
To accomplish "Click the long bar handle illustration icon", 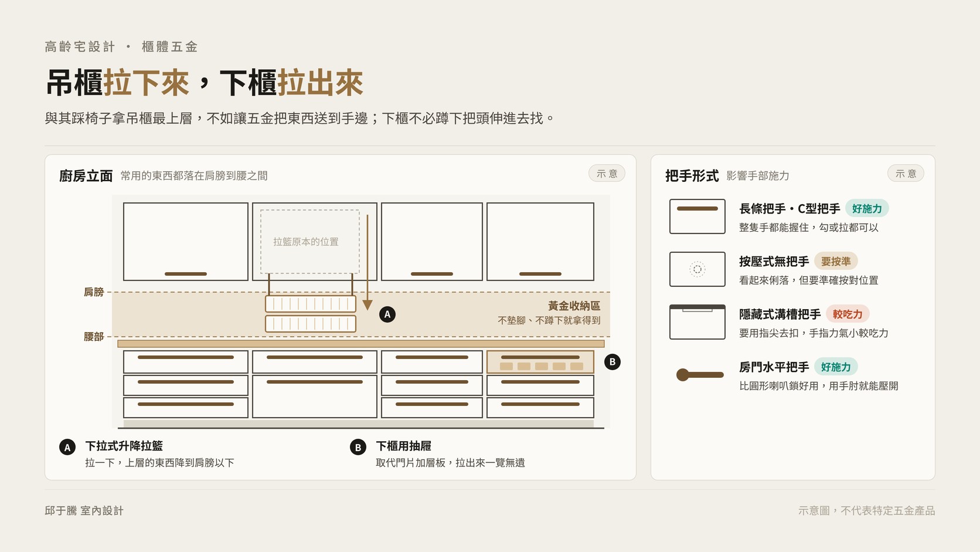I will point(697,216).
